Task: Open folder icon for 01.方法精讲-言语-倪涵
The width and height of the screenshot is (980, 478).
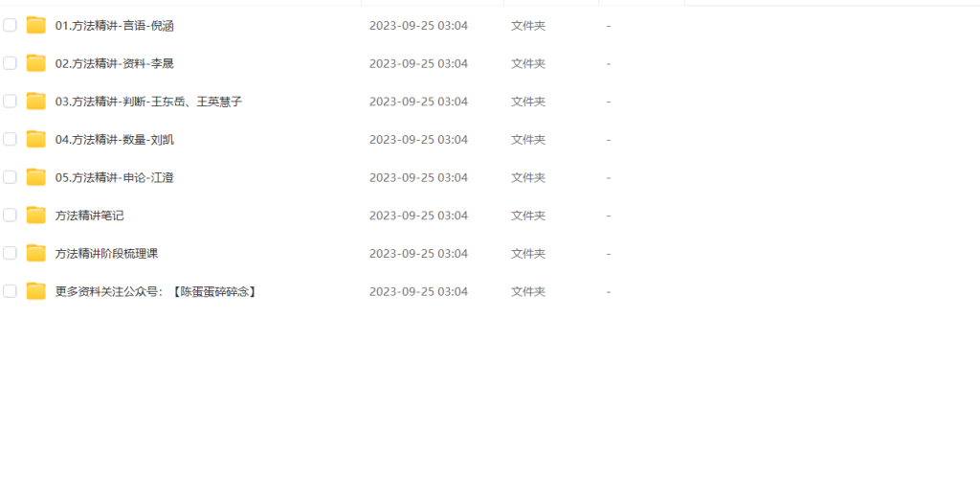Action: tap(36, 26)
